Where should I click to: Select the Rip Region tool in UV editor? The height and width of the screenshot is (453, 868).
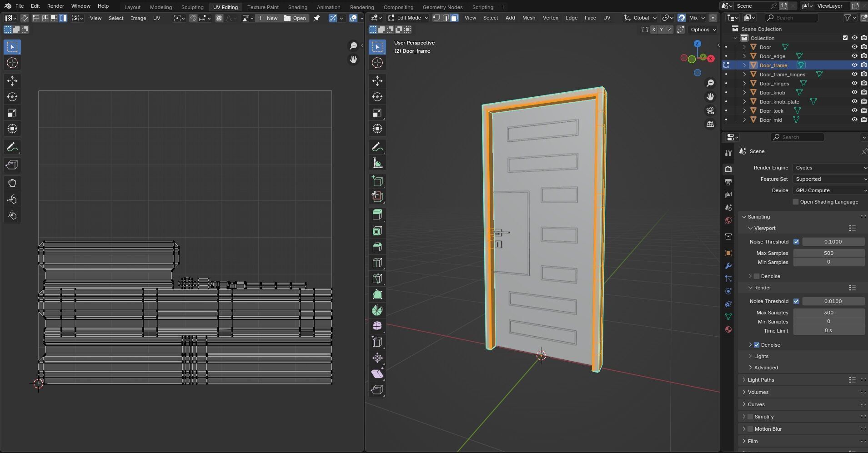pos(12,165)
